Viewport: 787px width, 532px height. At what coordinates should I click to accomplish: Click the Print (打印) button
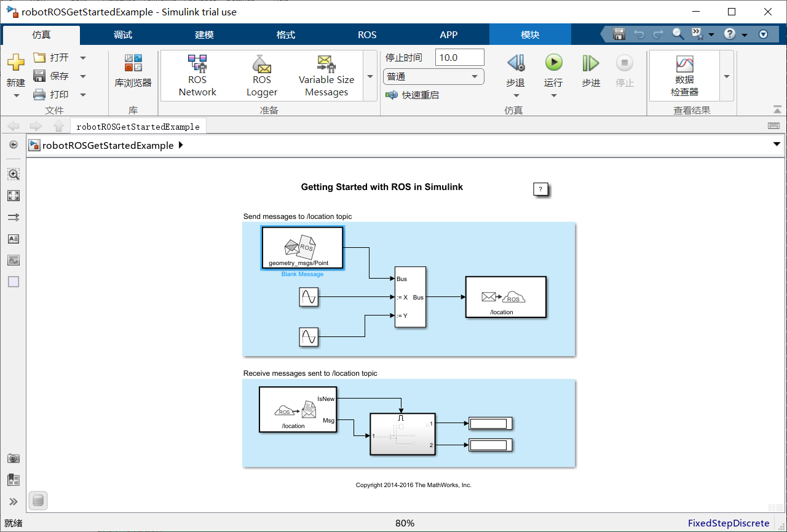point(51,95)
